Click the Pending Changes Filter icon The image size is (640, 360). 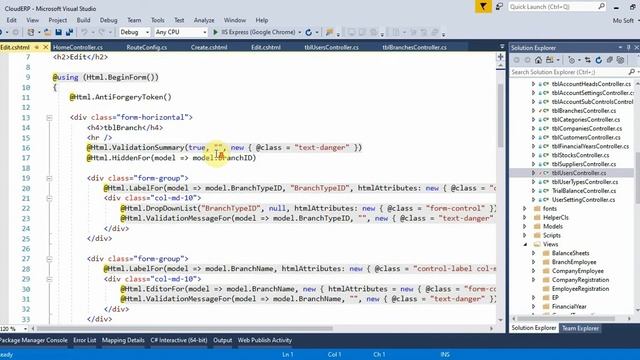572,60
